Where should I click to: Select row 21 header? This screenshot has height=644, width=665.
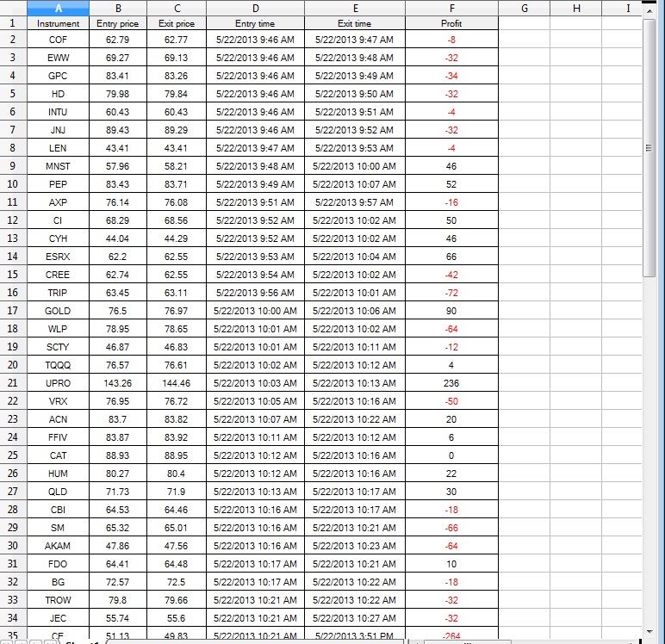13,383
